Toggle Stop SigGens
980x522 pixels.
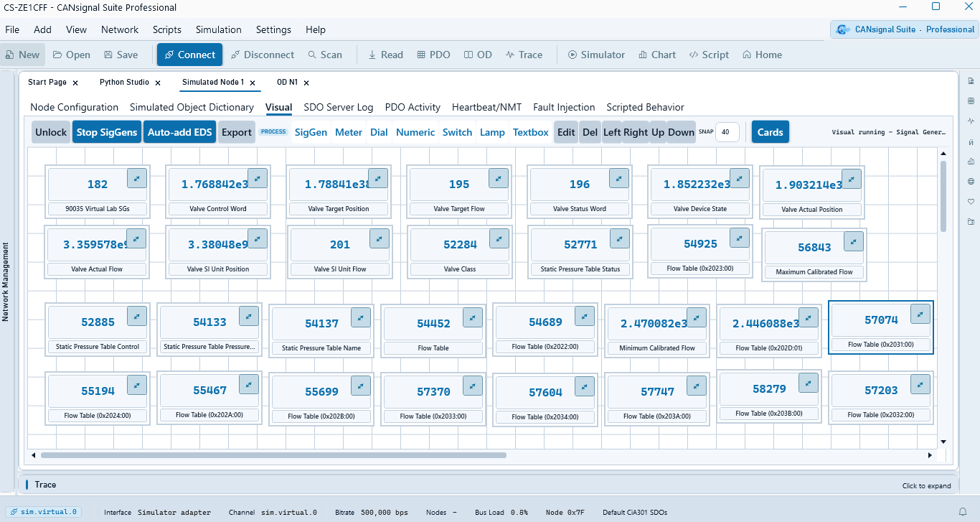[x=107, y=132]
